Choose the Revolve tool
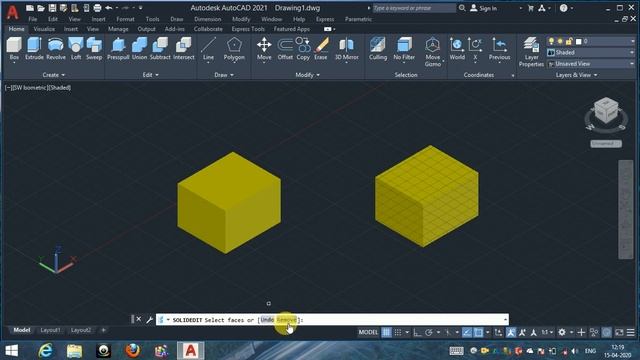Image resolution: width=640 pixels, height=360 pixels. click(x=56, y=49)
